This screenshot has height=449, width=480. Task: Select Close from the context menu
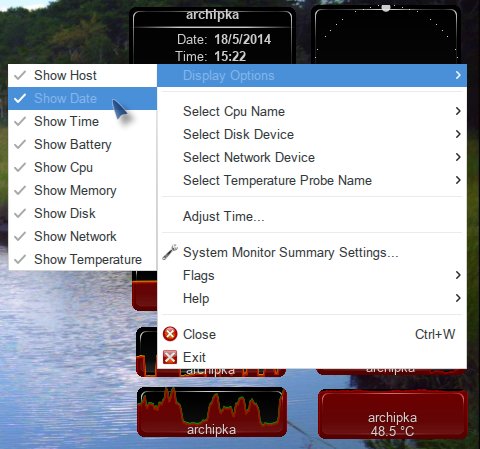pyautogui.click(x=312, y=334)
